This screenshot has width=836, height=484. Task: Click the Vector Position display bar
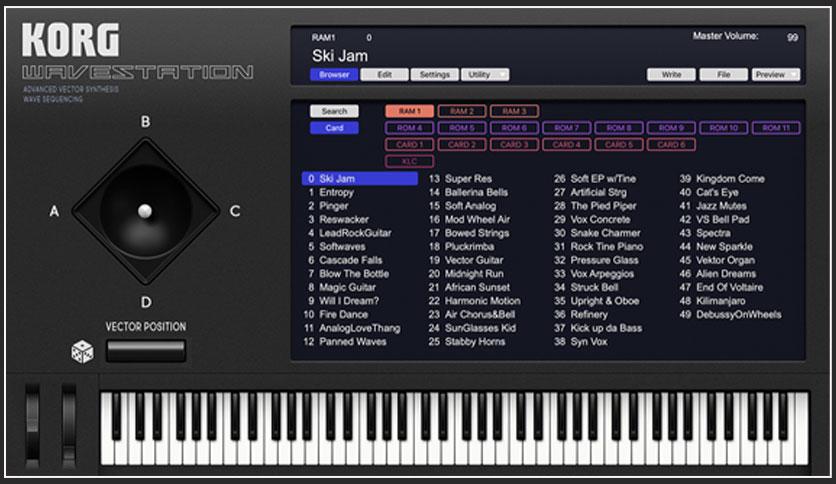coord(146,351)
